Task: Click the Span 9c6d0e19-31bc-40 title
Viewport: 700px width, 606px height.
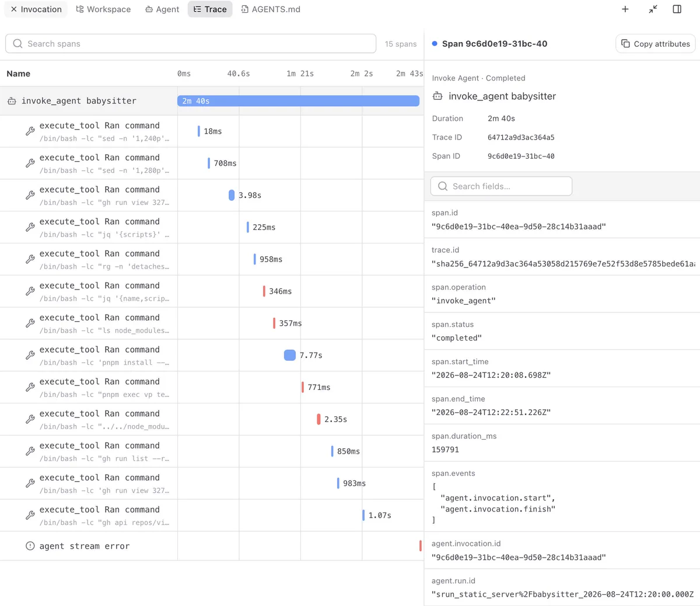Action: 495,44
